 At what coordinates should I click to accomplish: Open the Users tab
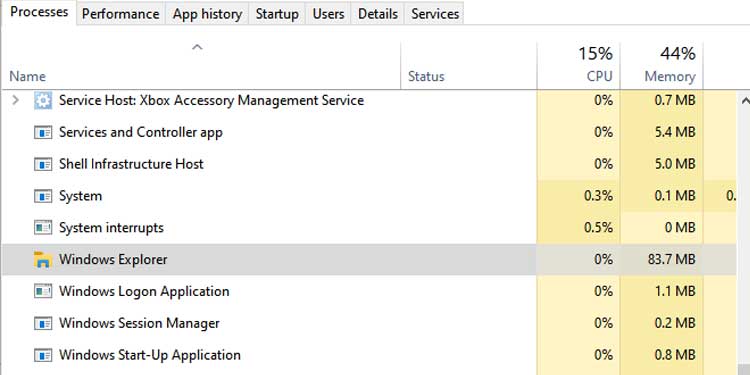[328, 14]
